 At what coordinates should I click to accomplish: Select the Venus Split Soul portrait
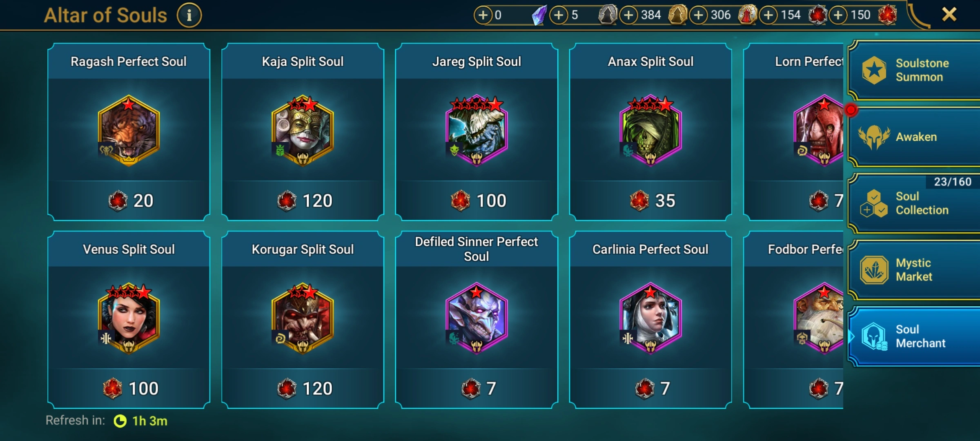(x=129, y=318)
